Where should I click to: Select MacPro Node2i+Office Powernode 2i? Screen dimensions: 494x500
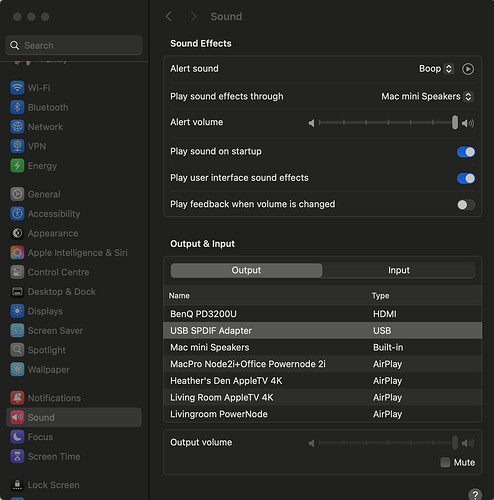(x=323, y=364)
